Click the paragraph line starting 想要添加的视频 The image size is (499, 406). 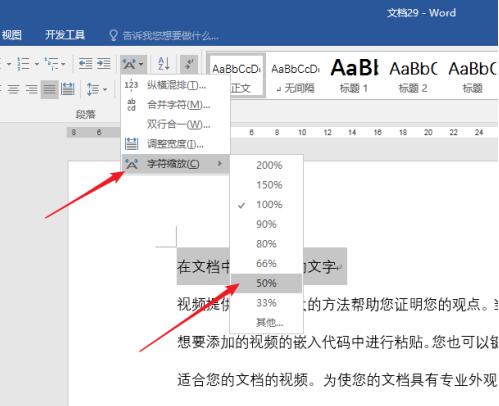pos(337,342)
